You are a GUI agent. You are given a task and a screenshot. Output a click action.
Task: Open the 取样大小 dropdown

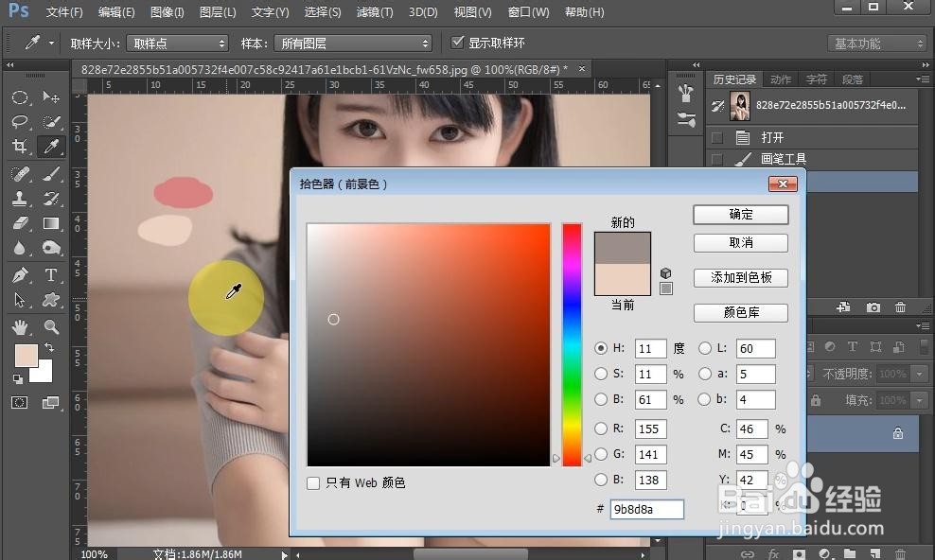tap(177, 43)
